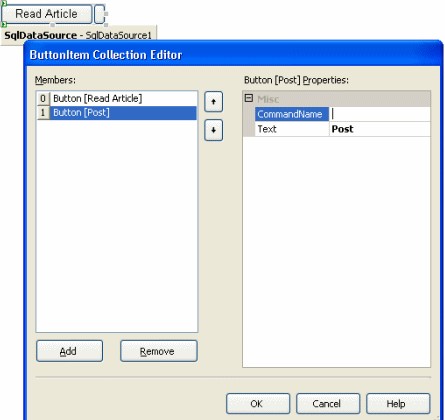
Task: Select the SqlDataSource1 control
Action: coord(78,35)
